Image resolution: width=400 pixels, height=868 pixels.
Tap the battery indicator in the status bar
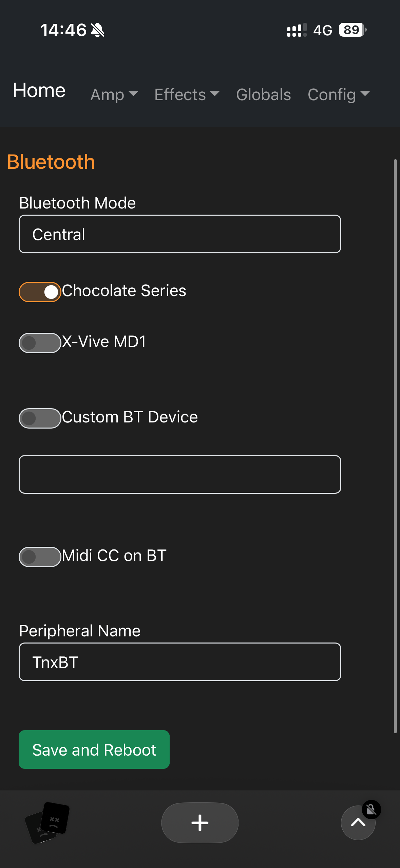pyautogui.click(x=351, y=31)
